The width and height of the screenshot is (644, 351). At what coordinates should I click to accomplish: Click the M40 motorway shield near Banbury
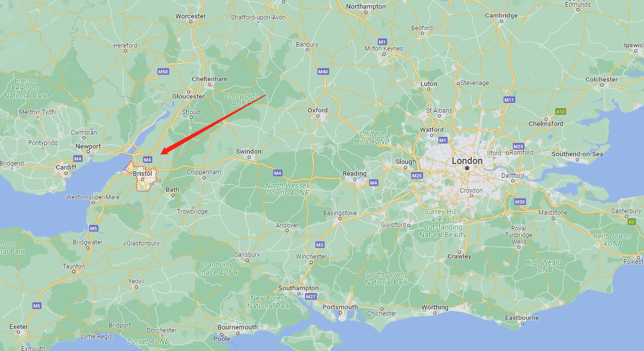tap(323, 72)
